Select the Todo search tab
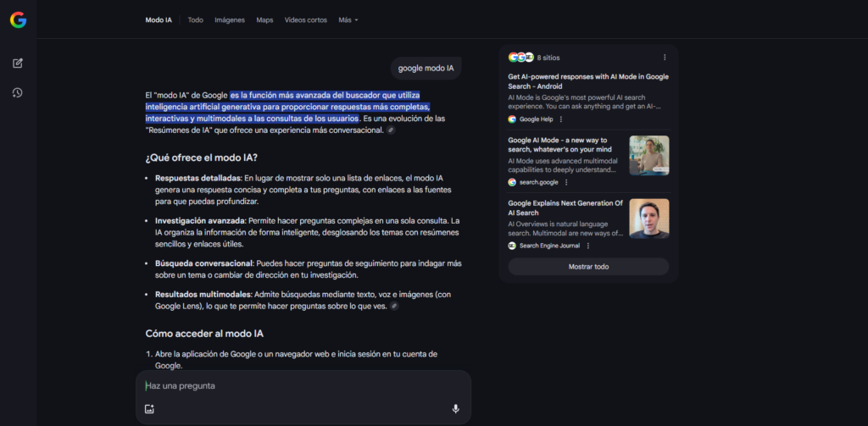The width and height of the screenshot is (868, 426). (195, 19)
